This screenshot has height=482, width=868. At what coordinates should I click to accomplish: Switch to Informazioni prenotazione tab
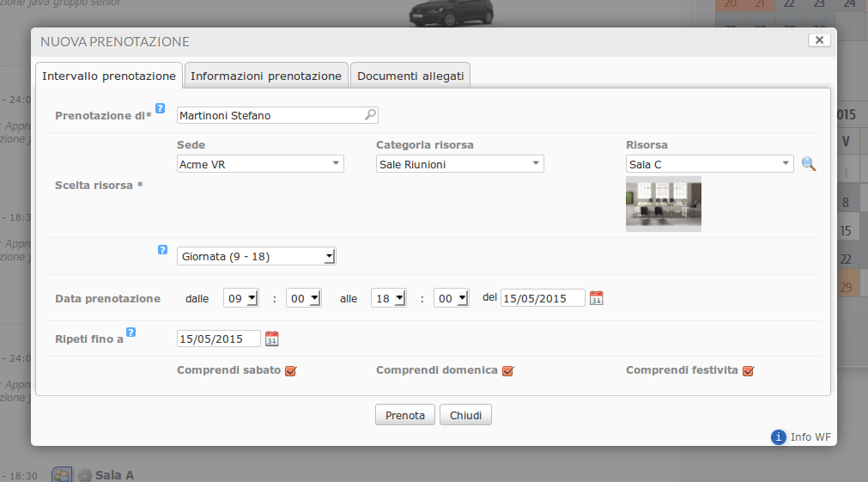[x=266, y=76]
